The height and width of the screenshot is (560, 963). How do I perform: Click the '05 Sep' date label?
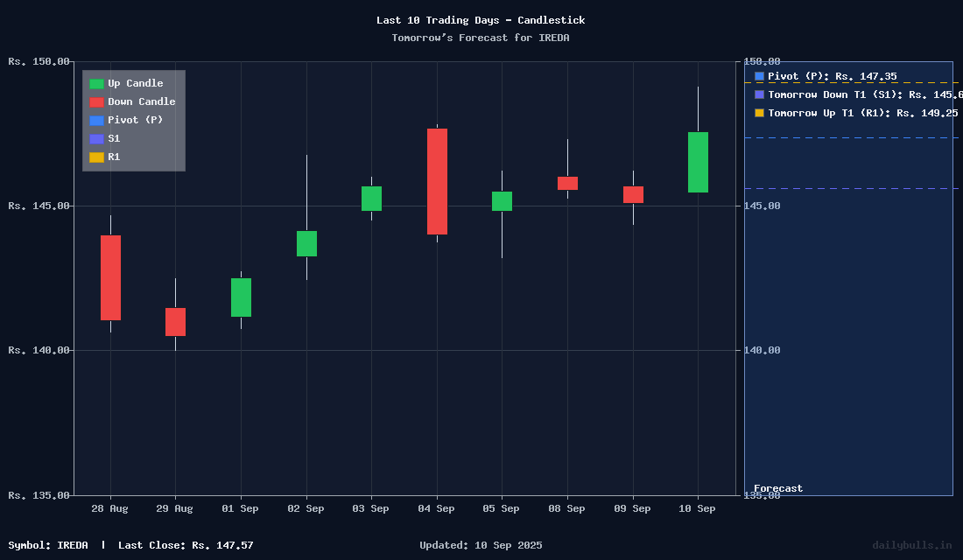[501, 508]
